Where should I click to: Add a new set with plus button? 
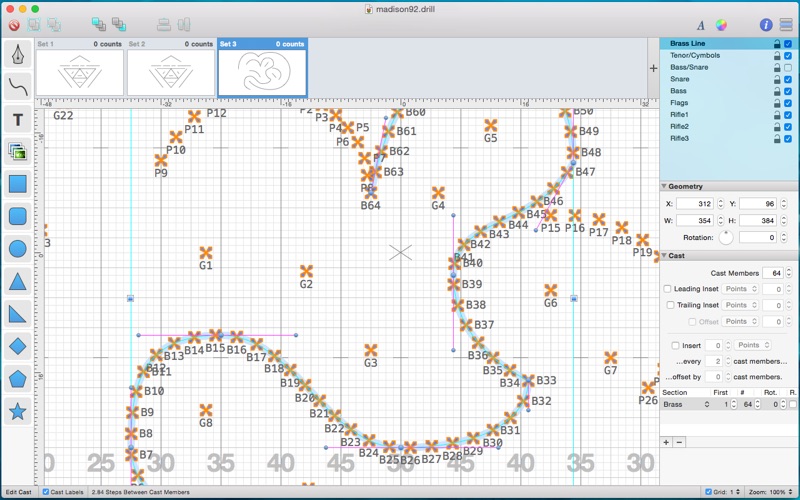coord(653,68)
